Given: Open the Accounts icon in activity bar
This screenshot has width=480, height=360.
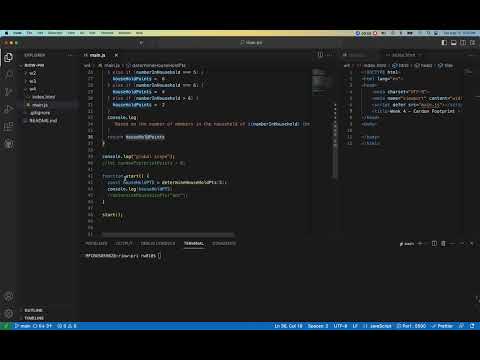Looking at the screenshot, I should click(9, 296).
